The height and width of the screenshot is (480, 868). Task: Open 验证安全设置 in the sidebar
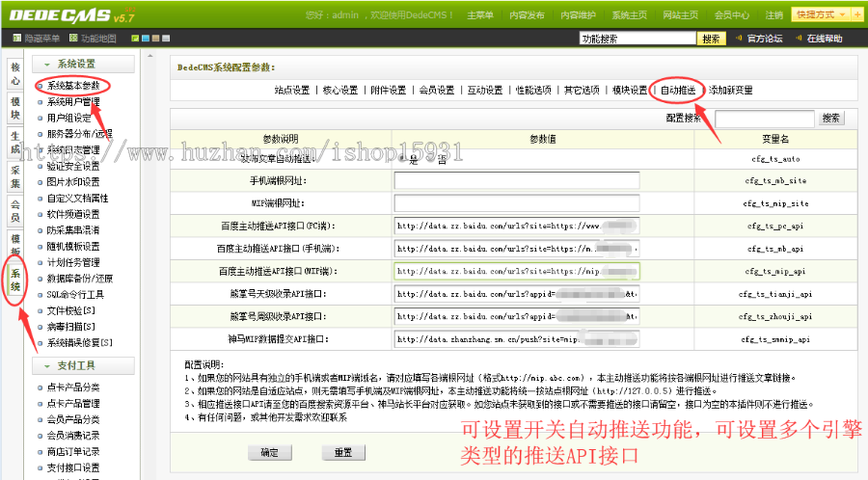(x=73, y=166)
